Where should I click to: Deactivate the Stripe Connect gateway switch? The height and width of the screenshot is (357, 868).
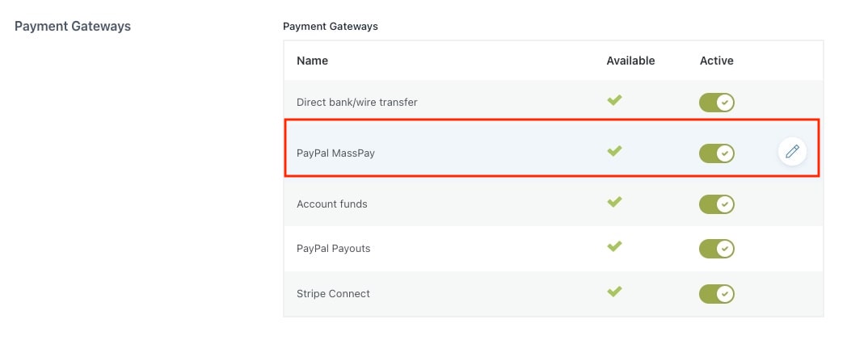pyautogui.click(x=716, y=294)
